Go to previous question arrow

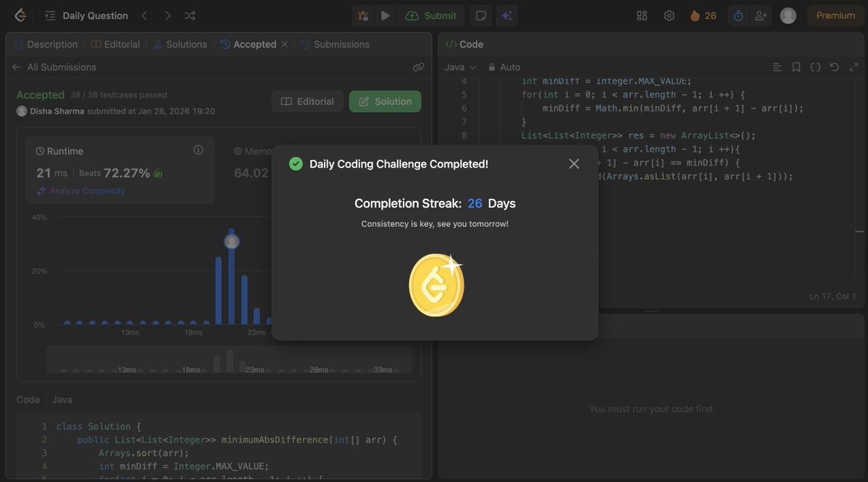[x=144, y=15]
